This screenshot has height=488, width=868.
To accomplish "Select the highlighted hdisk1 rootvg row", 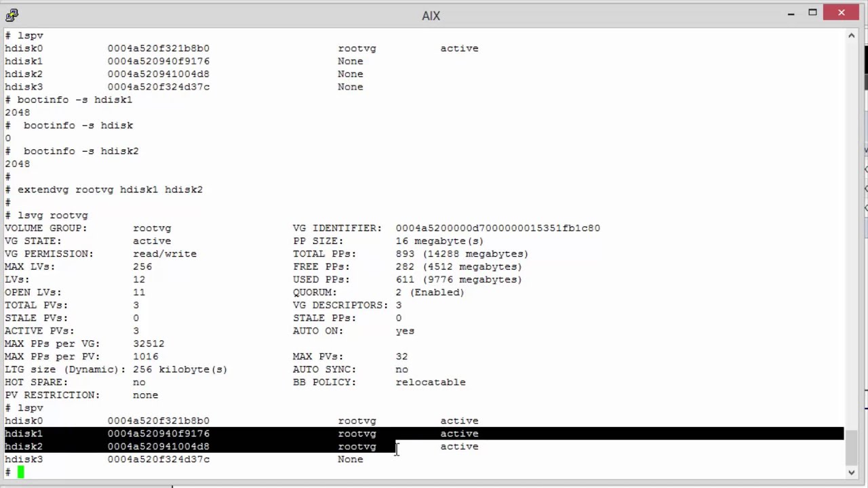I will 424,434.
